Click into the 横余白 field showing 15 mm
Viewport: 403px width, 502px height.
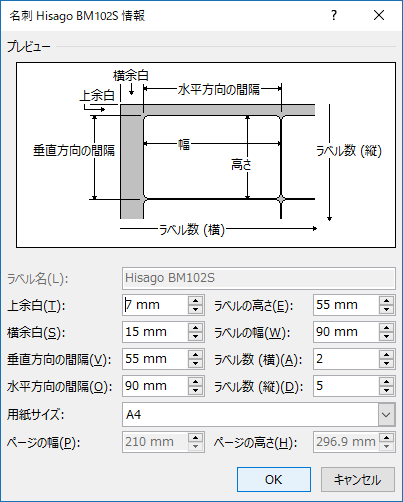(x=155, y=332)
